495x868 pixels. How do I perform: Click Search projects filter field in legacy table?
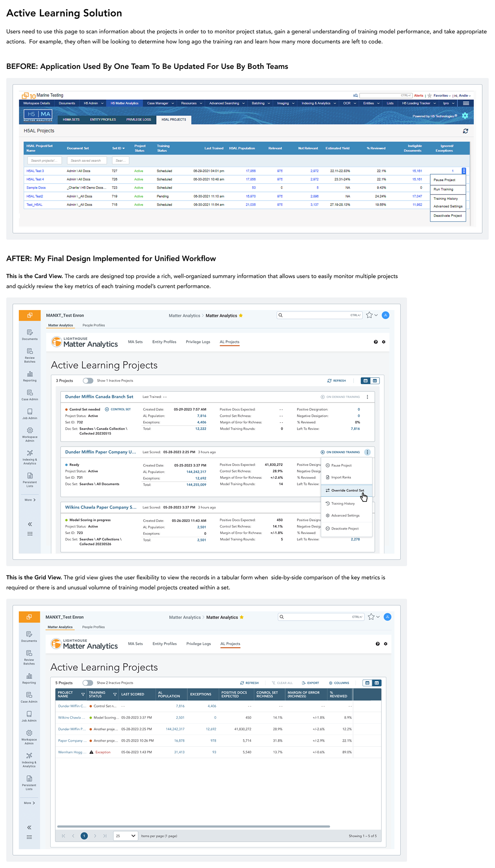45,161
